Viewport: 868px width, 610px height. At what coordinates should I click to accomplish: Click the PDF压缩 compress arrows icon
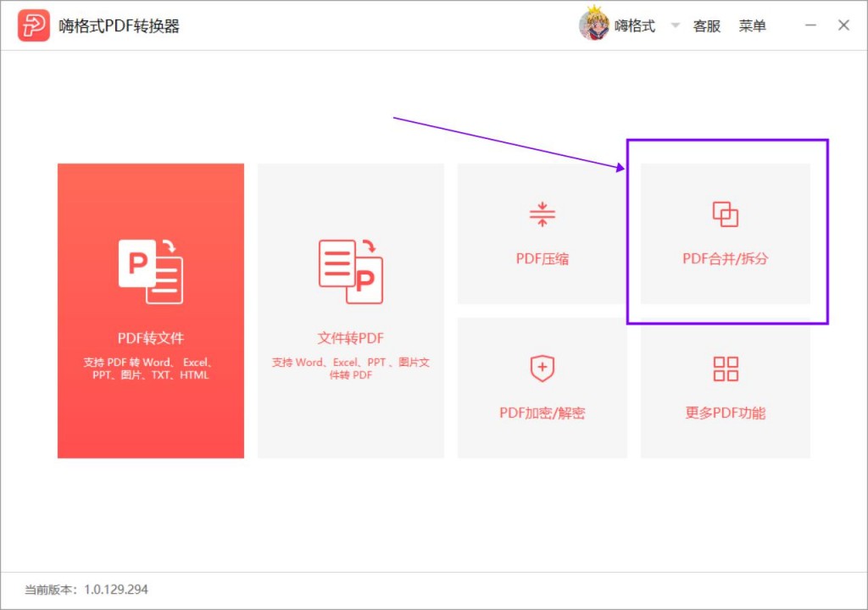click(542, 214)
